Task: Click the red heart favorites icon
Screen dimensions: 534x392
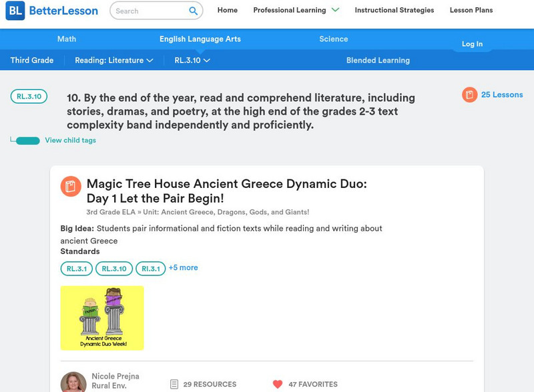Action: point(278,384)
